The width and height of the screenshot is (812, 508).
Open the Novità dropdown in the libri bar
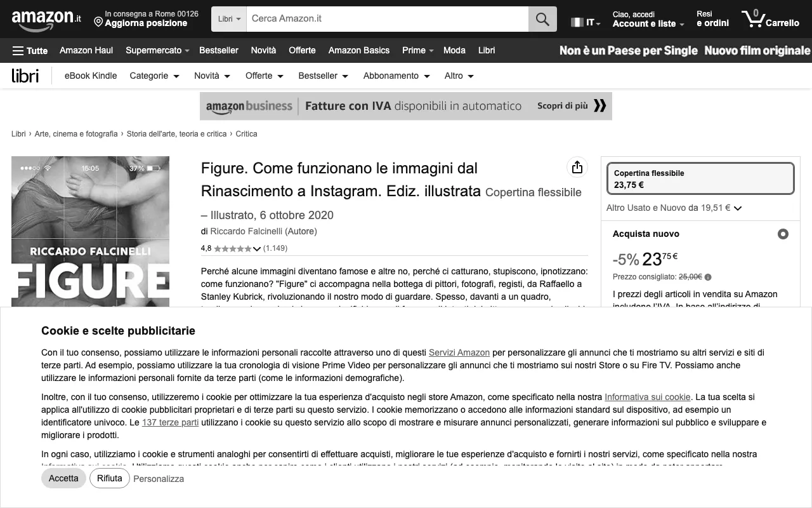tap(212, 76)
